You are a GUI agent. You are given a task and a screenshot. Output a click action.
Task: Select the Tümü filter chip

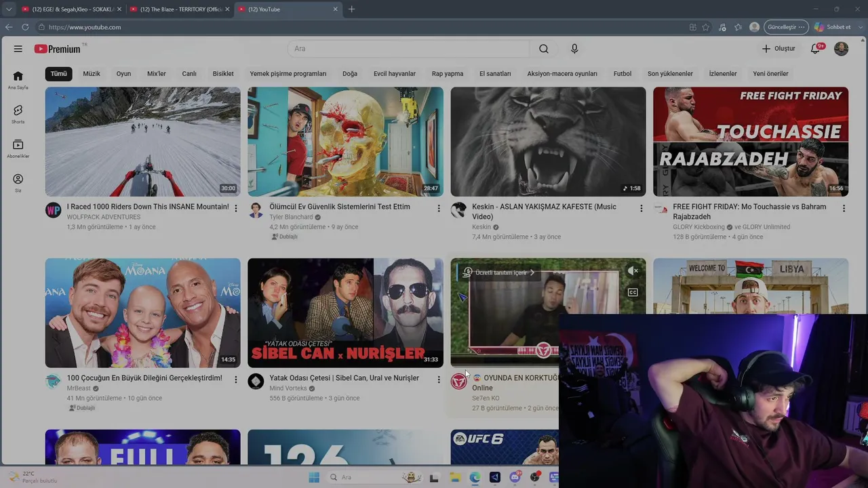point(59,74)
